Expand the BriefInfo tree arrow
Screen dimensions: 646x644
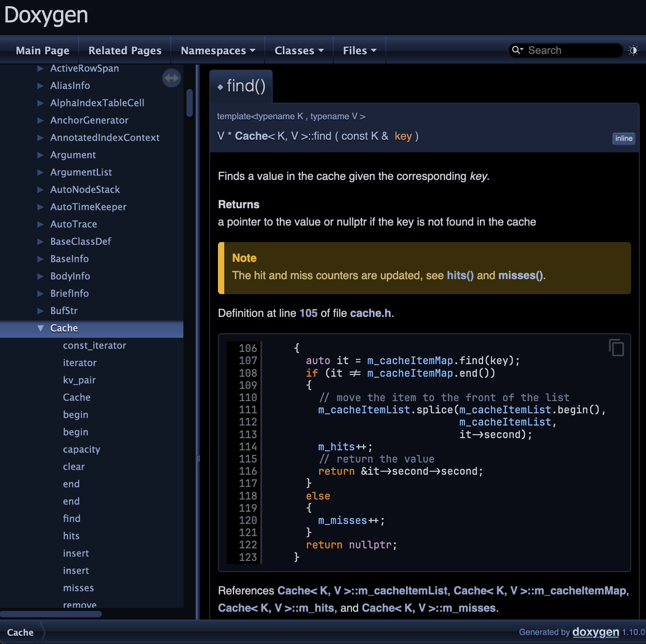(40, 294)
